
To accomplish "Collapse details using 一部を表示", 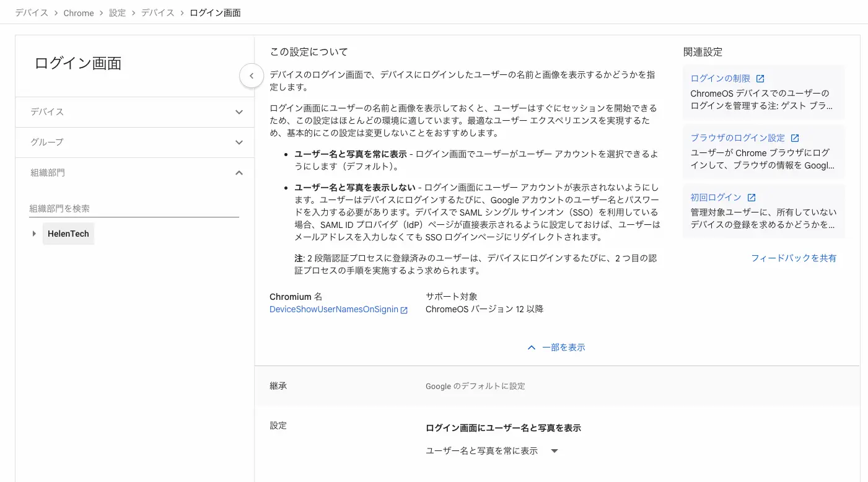I will 564,347.
